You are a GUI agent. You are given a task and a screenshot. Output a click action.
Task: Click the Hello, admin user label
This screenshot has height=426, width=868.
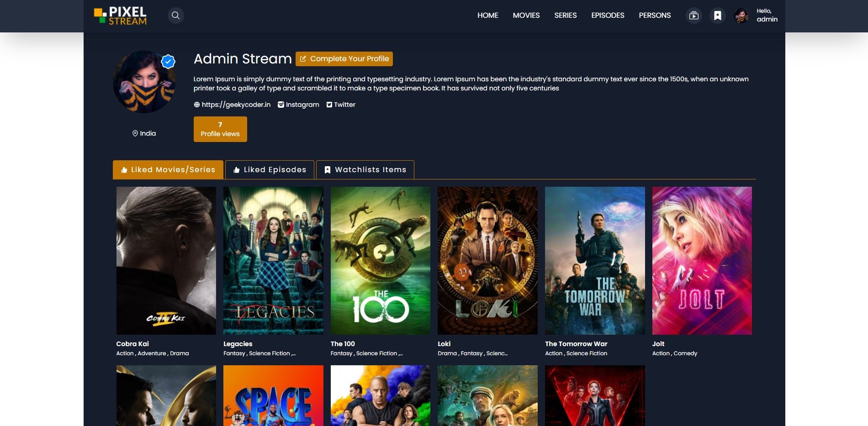pos(767,16)
